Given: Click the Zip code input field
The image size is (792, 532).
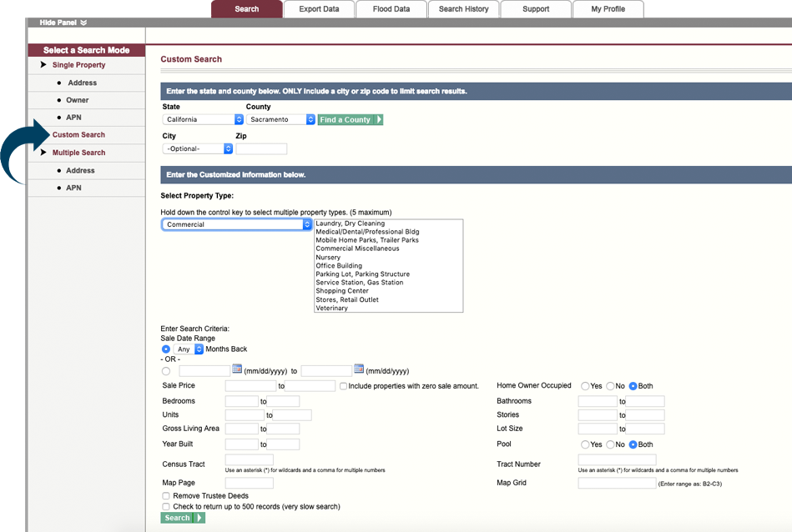Looking at the screenshot, I should (261, 149).
